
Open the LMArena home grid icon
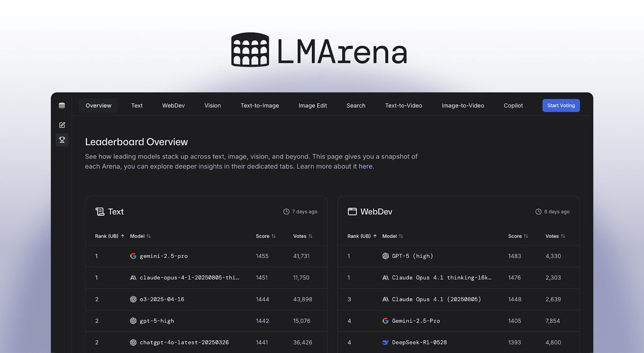(62, 105)
